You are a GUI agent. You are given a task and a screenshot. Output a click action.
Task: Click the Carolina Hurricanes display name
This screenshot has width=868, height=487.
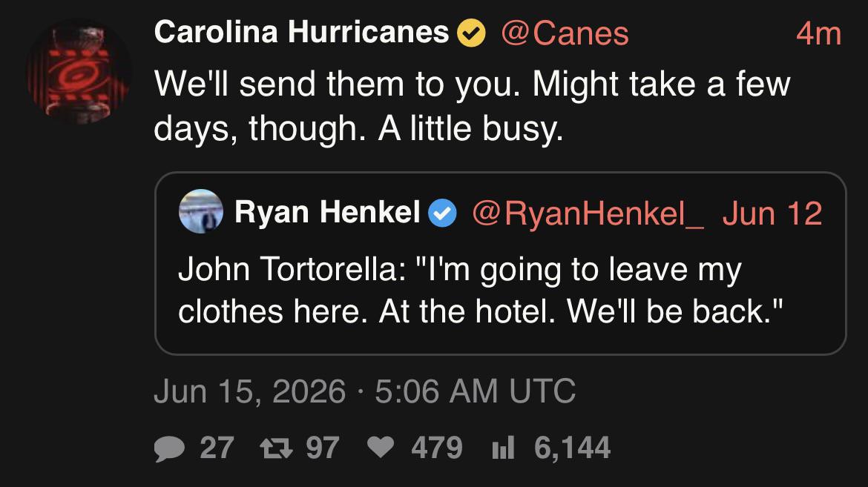(x=302, y=32)
